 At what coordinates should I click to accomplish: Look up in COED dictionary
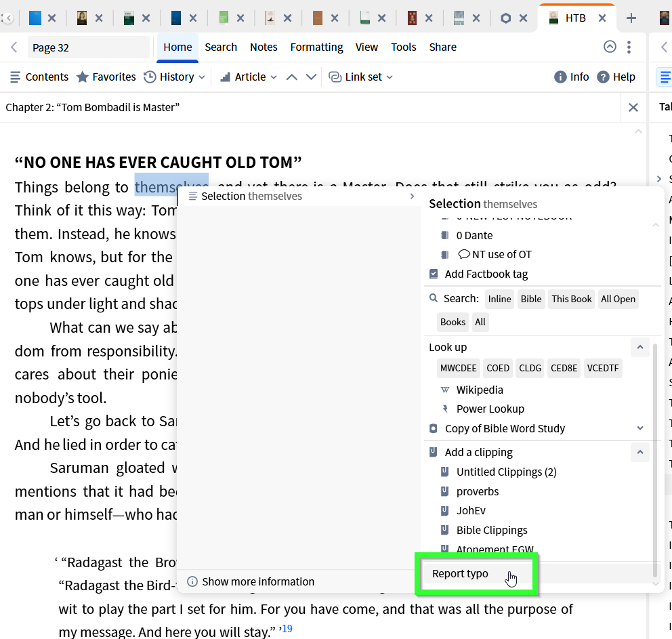pyautogui.click(x=498, y=368)
